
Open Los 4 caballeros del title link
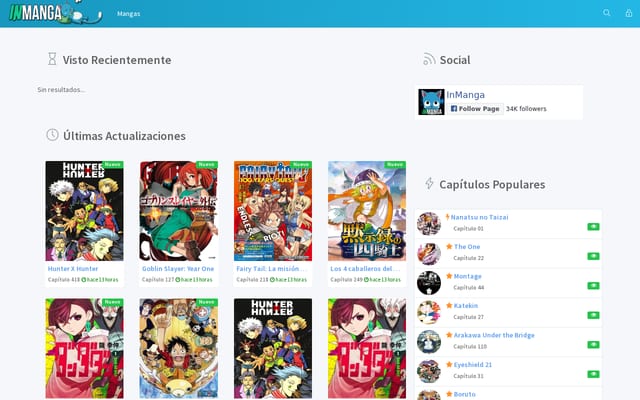coord(365,269)
